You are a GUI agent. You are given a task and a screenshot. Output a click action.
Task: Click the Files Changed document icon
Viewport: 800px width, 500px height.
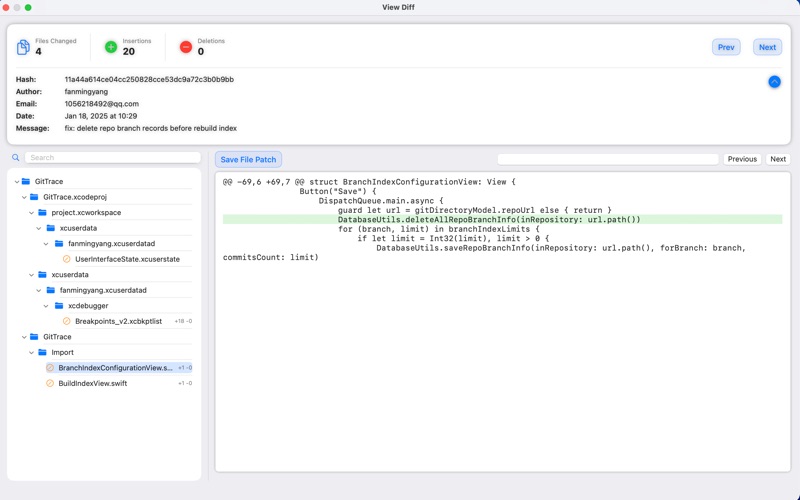23,47
